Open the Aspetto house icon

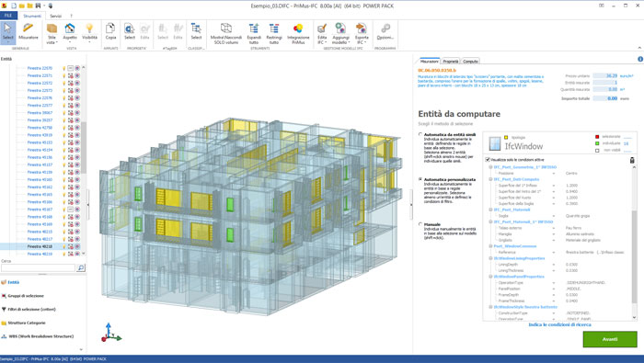tap(70, 33)
